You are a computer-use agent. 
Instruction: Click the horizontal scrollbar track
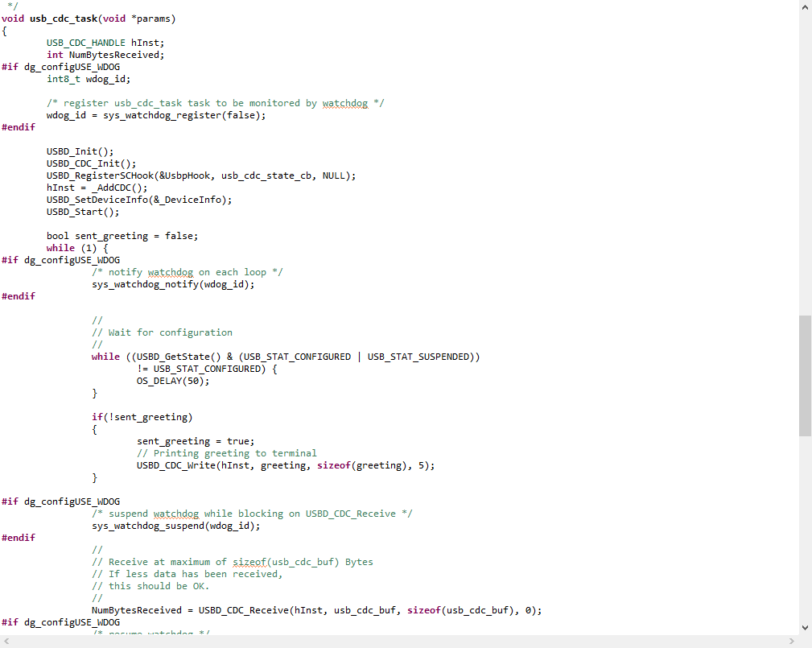pyautogui.click(x=402, y=642)
